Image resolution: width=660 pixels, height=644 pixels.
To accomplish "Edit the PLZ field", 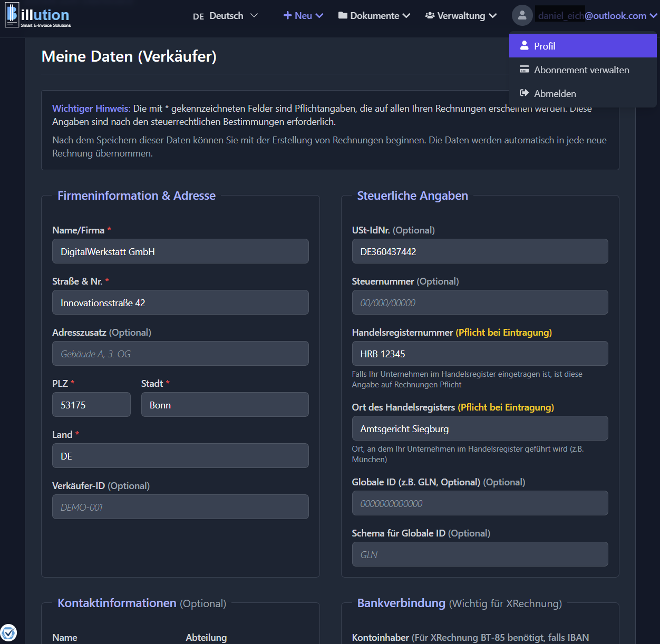I will 91,405.
